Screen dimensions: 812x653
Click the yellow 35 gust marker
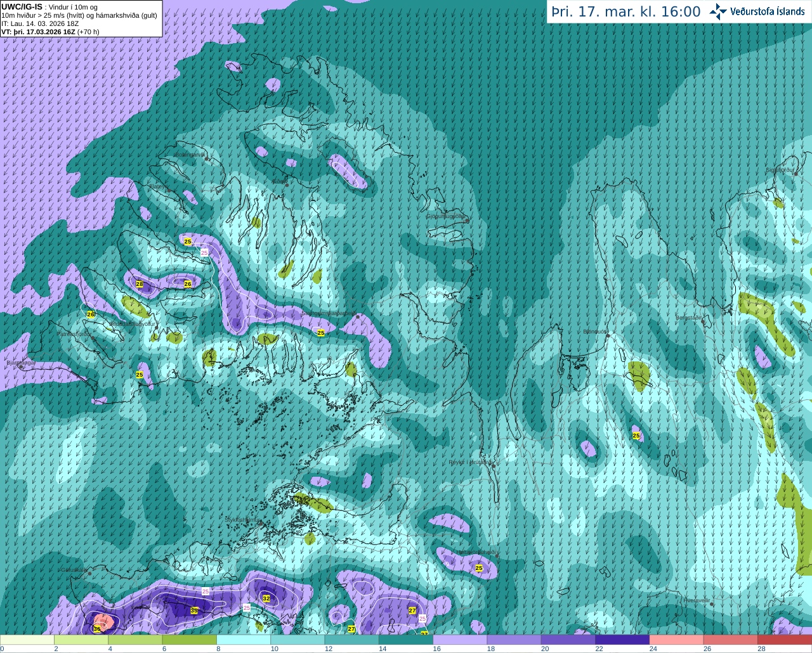tap(194, 611)
